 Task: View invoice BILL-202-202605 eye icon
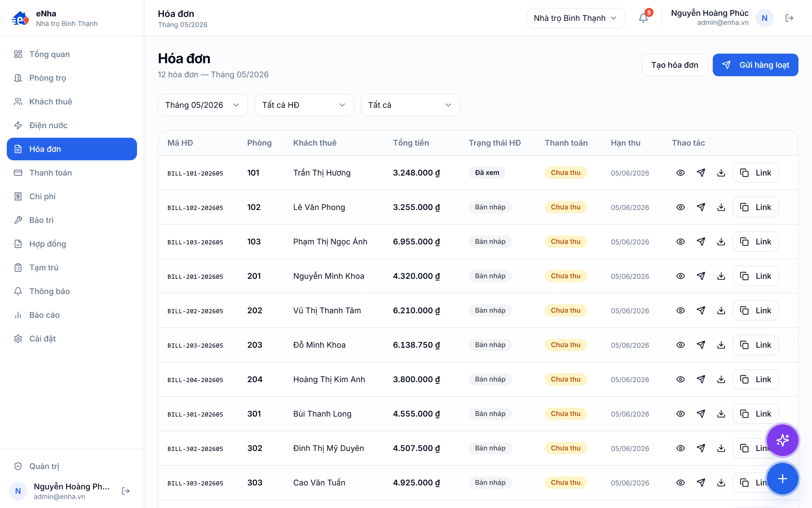click(680, 310)
